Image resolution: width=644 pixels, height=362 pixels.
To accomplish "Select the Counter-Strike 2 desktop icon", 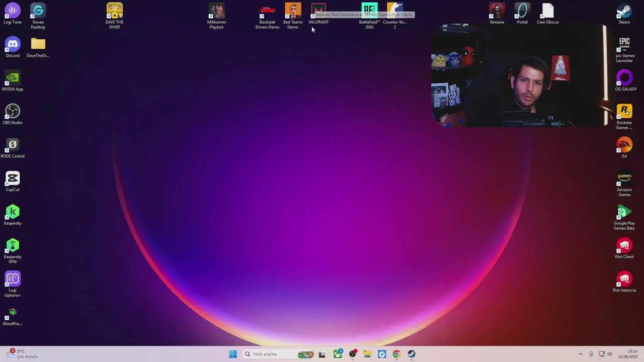I will [x=394, y=16].
